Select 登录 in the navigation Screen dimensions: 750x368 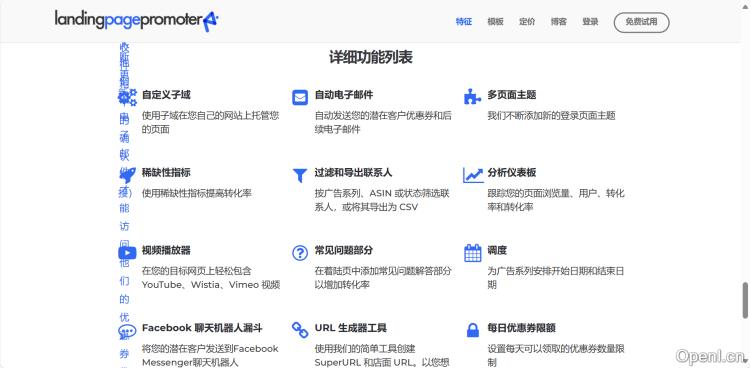pyautogui.click(x=590, y=22)
